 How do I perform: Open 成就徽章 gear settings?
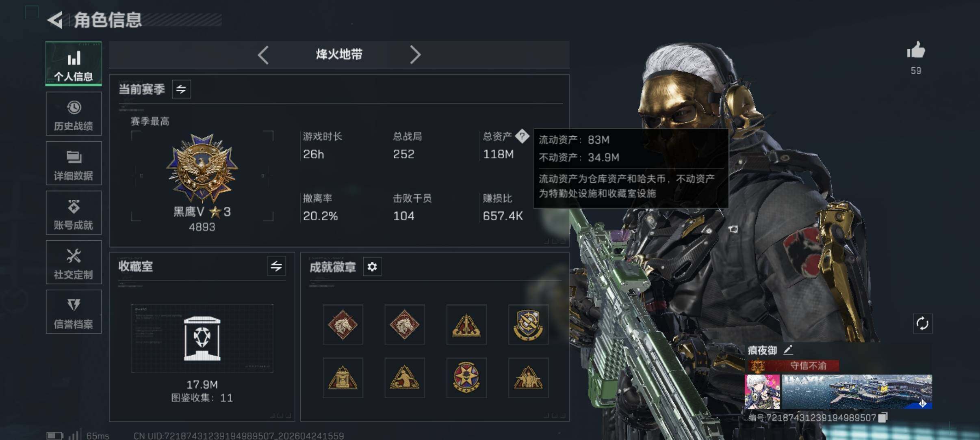(x=372, y=267)
